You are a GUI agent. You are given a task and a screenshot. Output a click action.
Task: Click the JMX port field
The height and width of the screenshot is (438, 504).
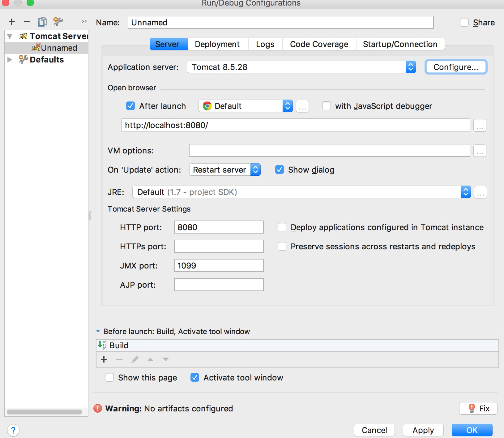coord(219,266)
